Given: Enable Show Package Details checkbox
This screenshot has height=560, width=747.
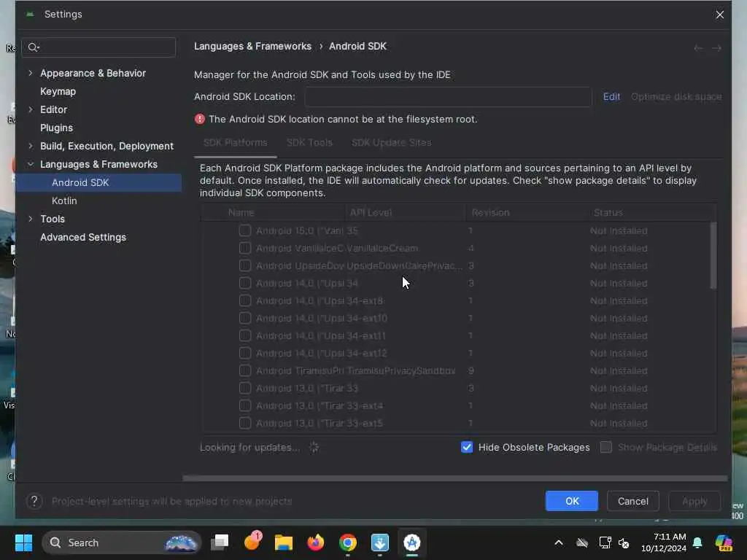Looking at the screenshot, I should tap(606, 447).
